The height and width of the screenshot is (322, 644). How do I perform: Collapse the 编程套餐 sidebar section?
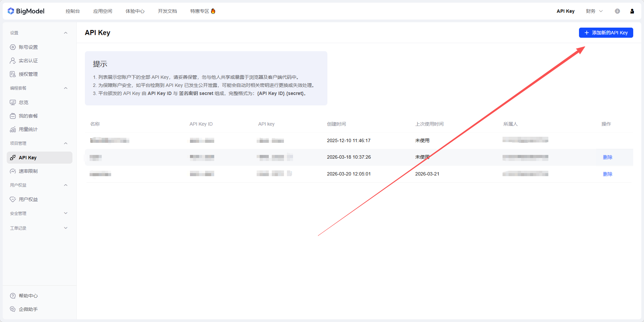pos(66,88)
